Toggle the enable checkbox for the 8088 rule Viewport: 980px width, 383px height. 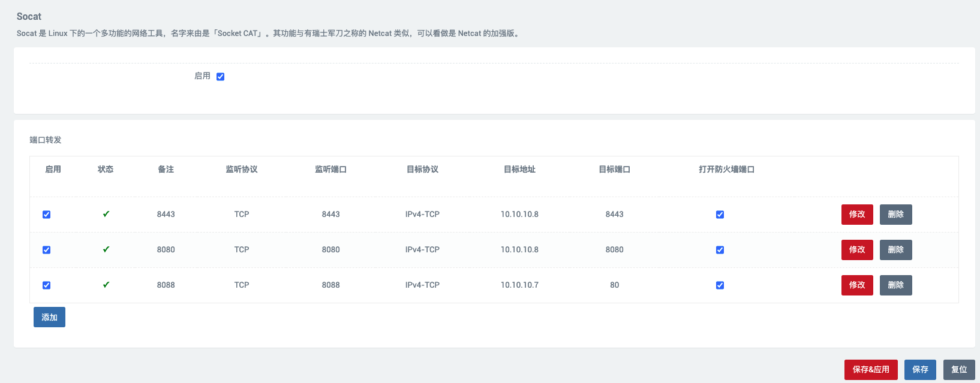[46, 285]
